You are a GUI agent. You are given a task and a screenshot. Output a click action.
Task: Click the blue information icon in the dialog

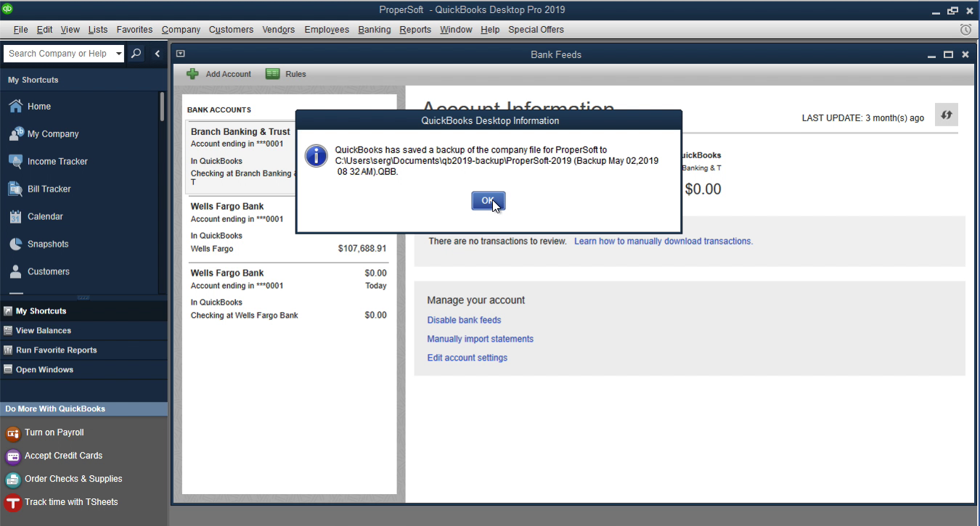316,155
